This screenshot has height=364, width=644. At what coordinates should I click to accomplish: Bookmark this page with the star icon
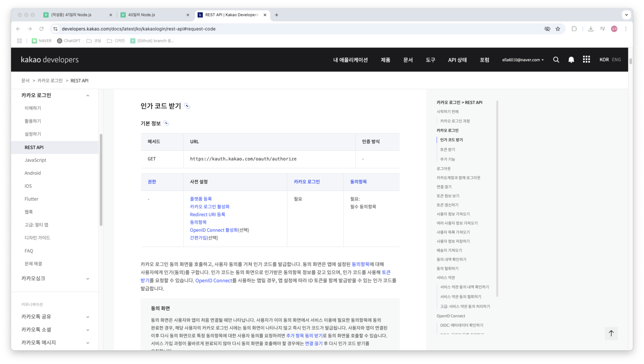[558, 29]
